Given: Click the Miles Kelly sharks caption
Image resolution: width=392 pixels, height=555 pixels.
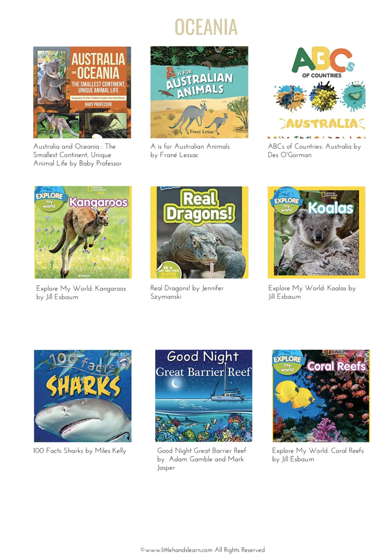Looking at the screenshot, I should click(79, 450).
